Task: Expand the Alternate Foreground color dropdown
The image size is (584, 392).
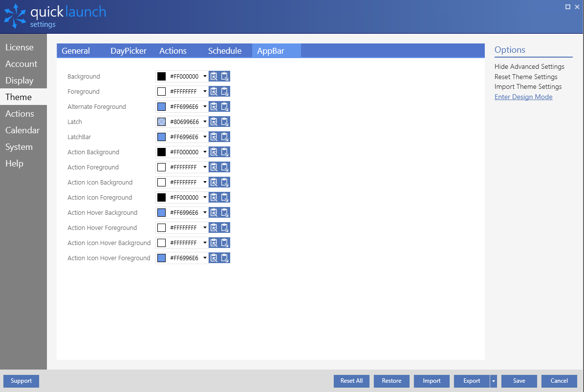Action: (x=205, y=107)
